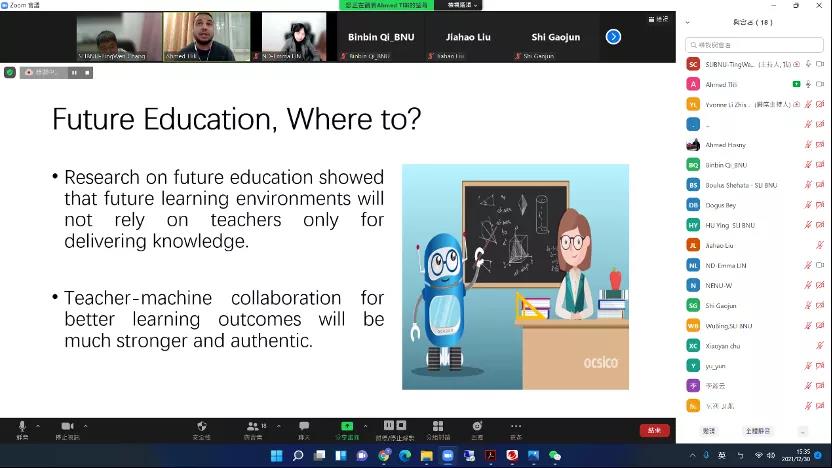Expand the video options arrow beside camera
Screen dimensions: 832x468
[87, 424]
